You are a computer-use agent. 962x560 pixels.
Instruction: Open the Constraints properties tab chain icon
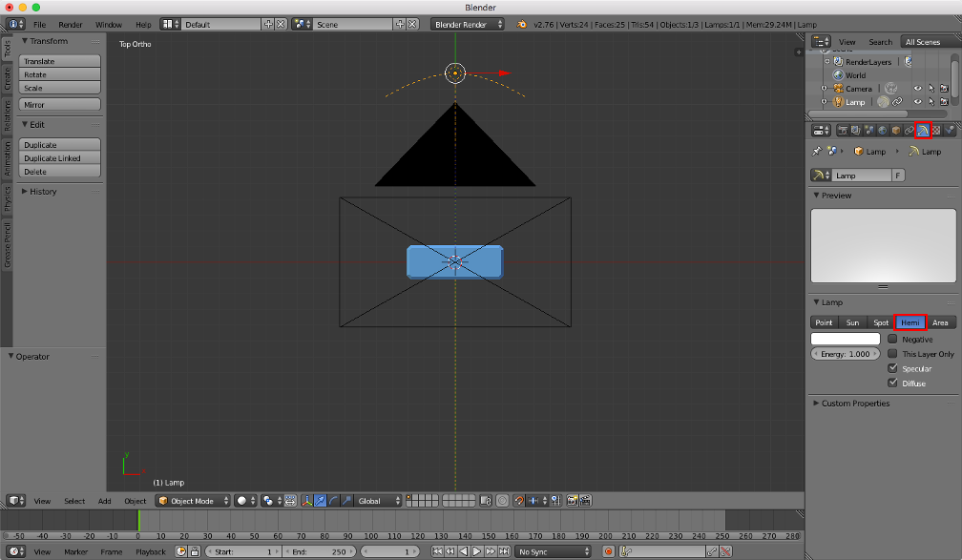point(910,130)
